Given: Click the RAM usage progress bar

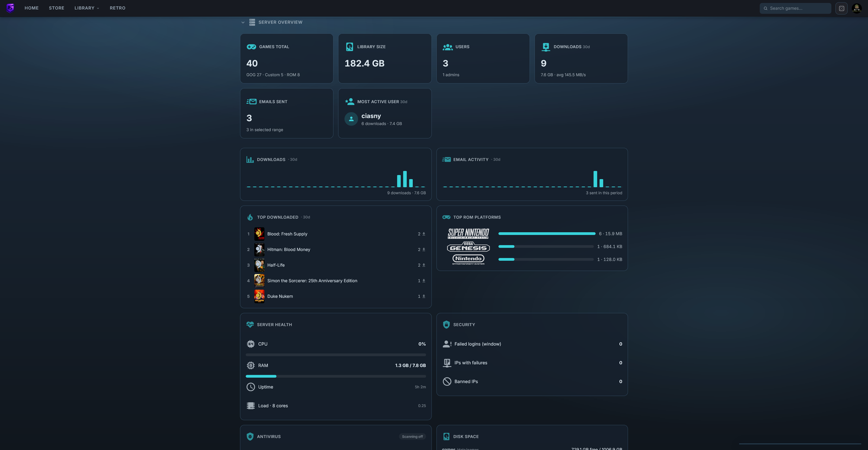Looking at the screenshot, I should [x=336, y=376].
